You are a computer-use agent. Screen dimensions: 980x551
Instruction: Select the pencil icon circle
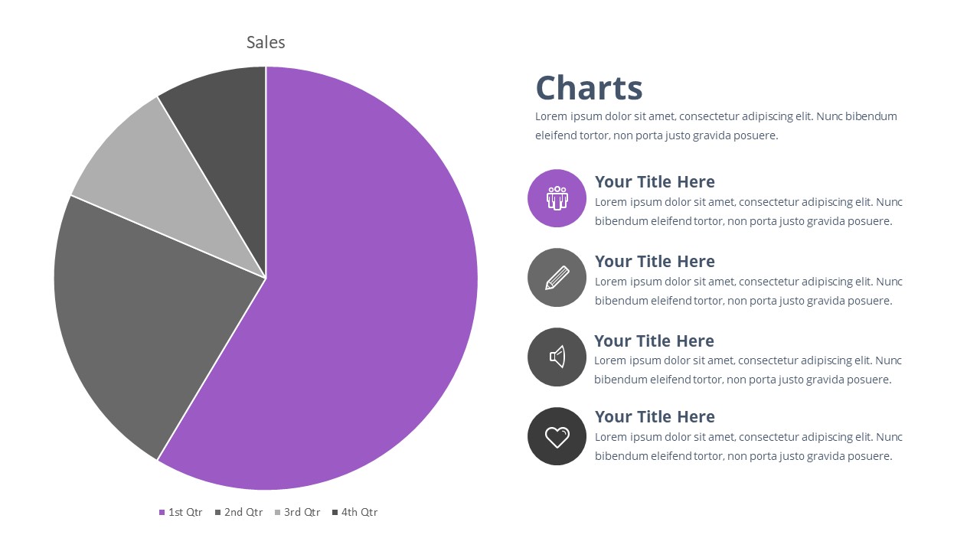click(557, 277)
